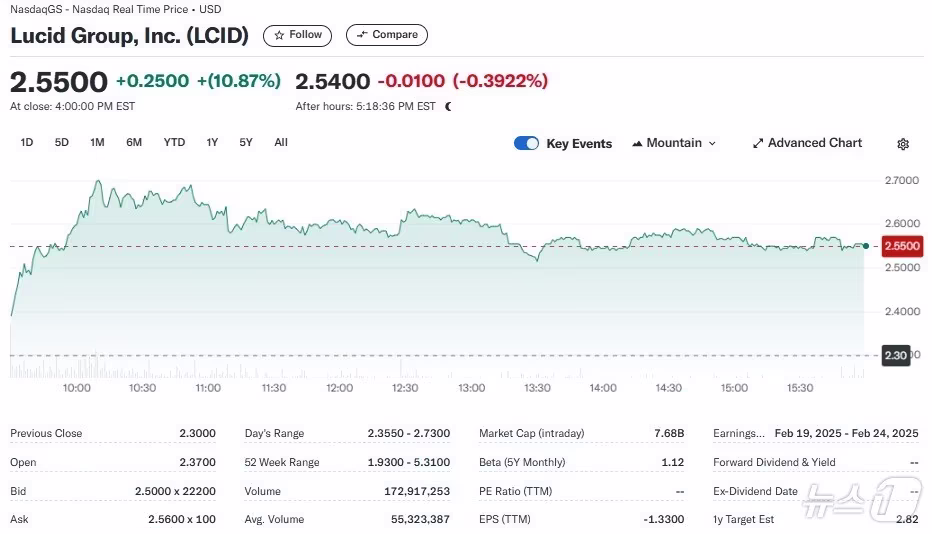Select the 1D time range tab
Viewport: 932px width, 534px height.
(27, 142)
